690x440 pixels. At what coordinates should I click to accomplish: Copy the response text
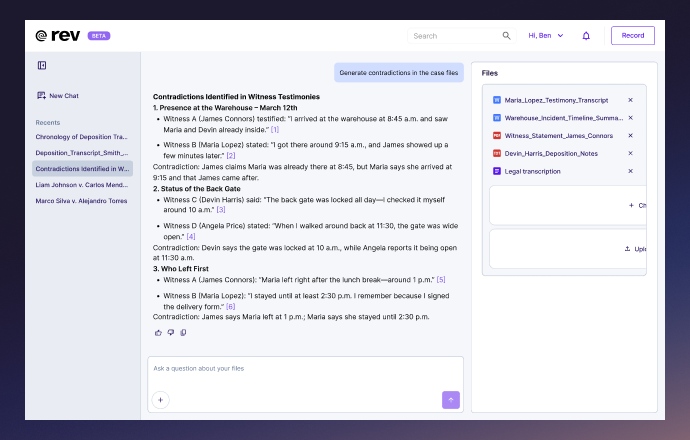[183, 332]
